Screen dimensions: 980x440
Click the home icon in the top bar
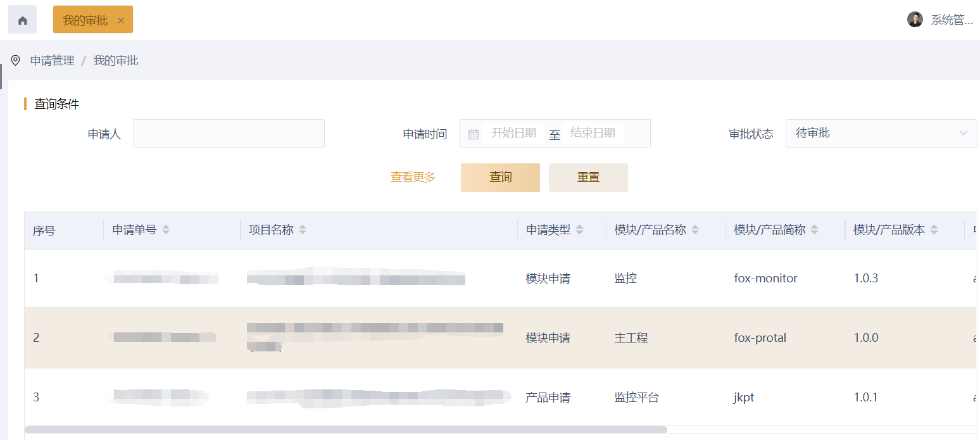[x=22, y=19]
